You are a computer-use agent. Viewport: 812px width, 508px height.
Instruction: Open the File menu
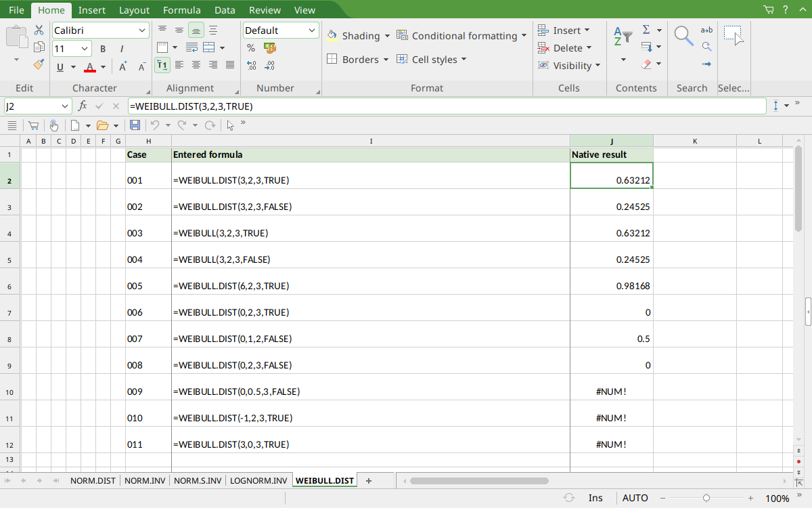17,10
